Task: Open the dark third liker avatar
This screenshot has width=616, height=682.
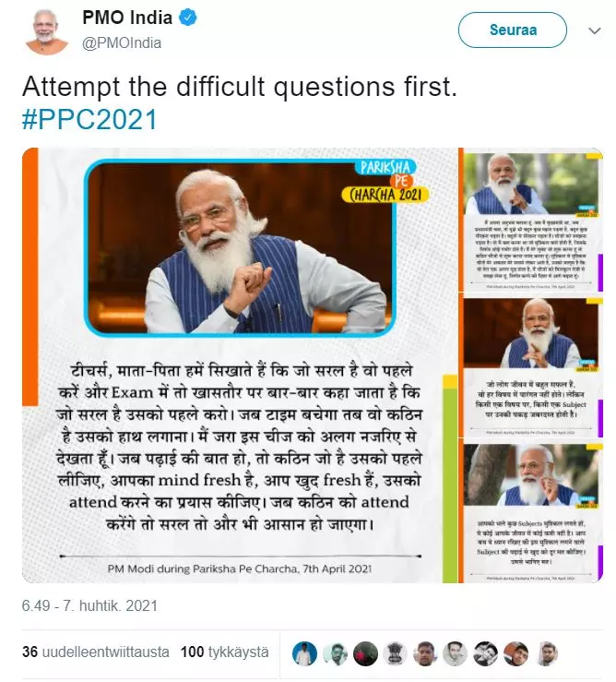Action: tap(365, 653)
